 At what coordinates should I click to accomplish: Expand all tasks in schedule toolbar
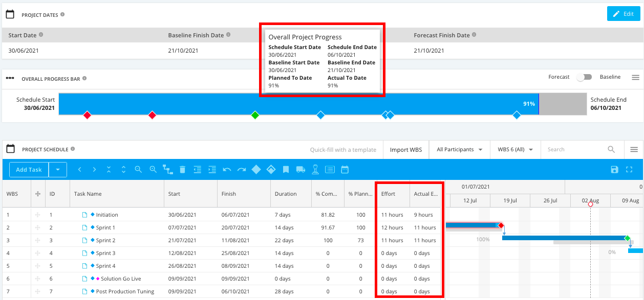pyautogui.click(x=123, y=169)
